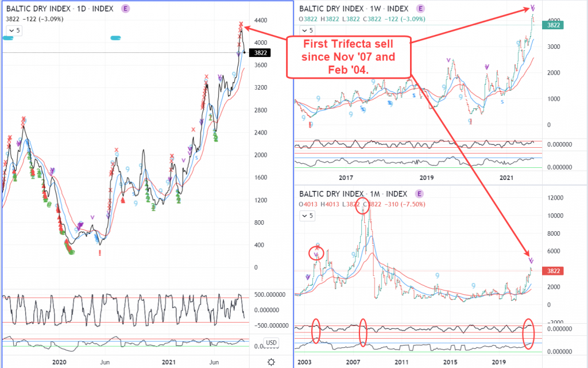The image size is (588, 368).
Task: Click the 1600 price level on daily axis
Action: pyautogui.click(x=261, y=177)
